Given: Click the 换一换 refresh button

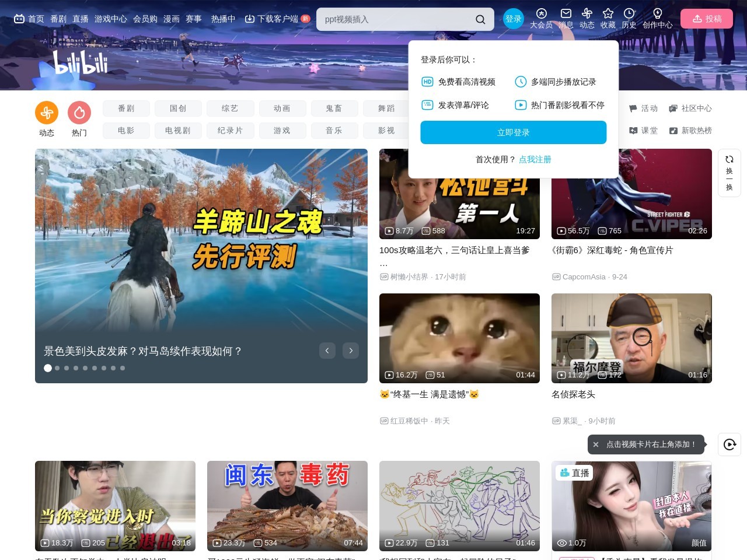Looking at the screenshot, I should [x=729, y=173].
